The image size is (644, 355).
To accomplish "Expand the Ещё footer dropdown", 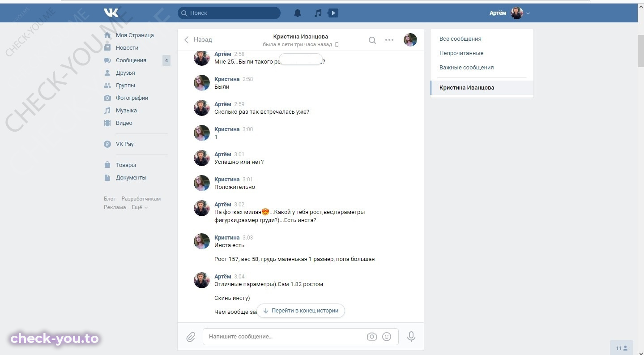I will click(139, 207).
